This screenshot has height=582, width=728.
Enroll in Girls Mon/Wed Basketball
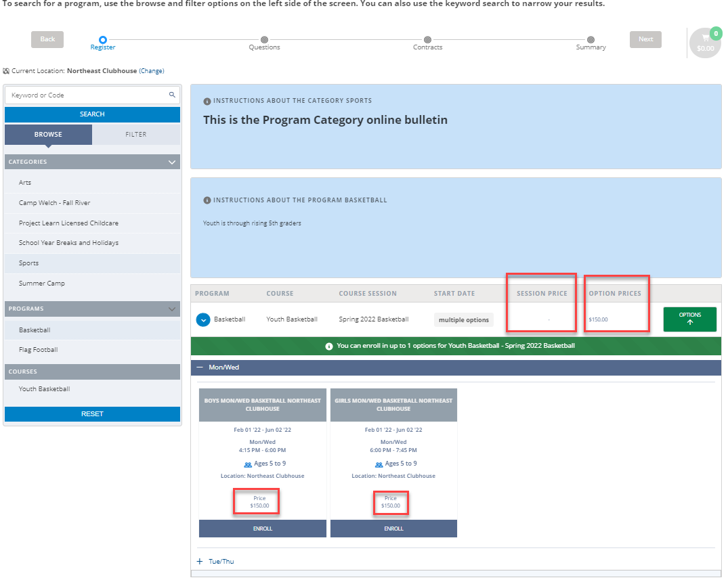click(393, 529)
